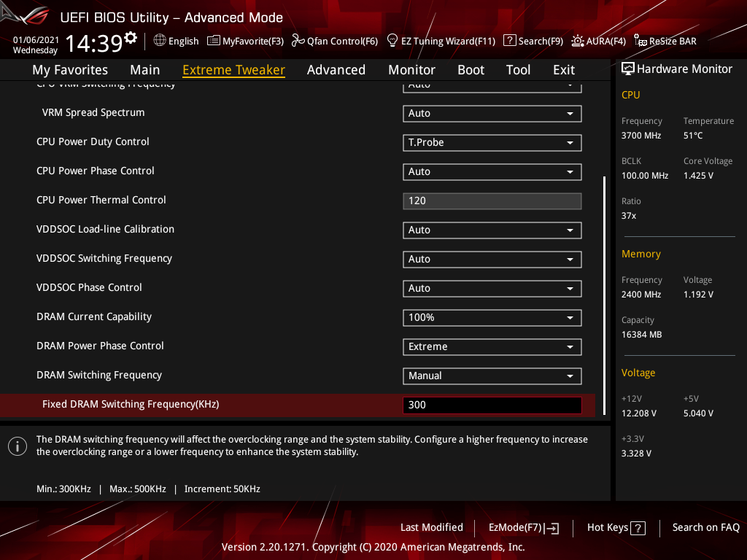
Task: Click the 14:39 clock display
Action: tap(94, 43)
